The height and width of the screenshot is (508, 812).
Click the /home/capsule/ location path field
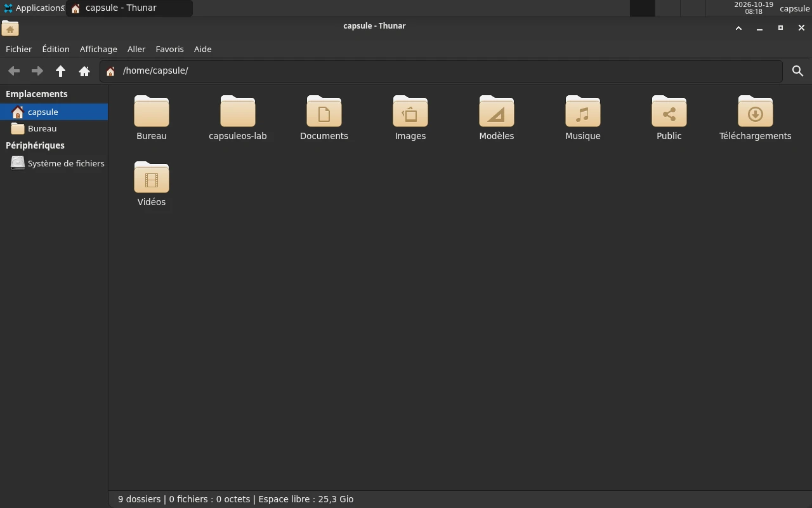[441, 71]
